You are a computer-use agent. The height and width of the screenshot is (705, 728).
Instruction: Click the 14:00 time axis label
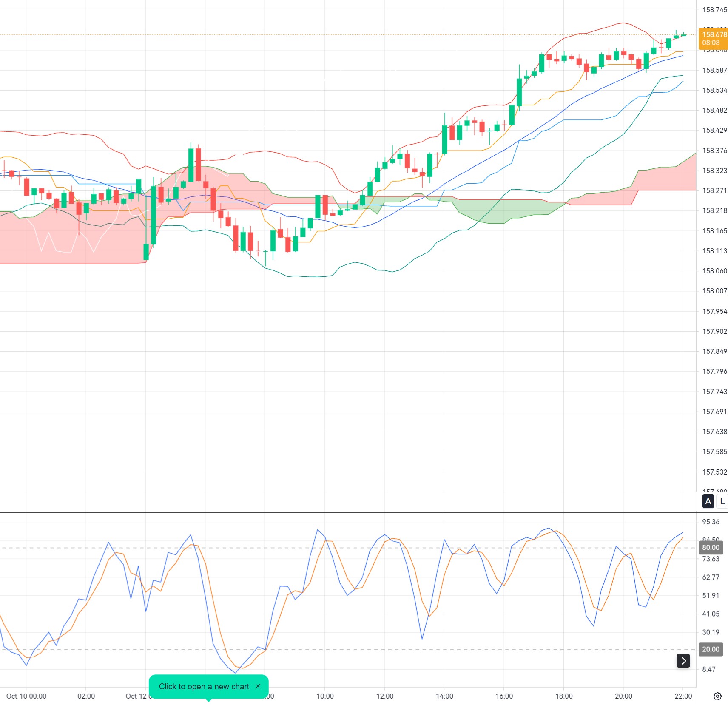tap(444, 696)
